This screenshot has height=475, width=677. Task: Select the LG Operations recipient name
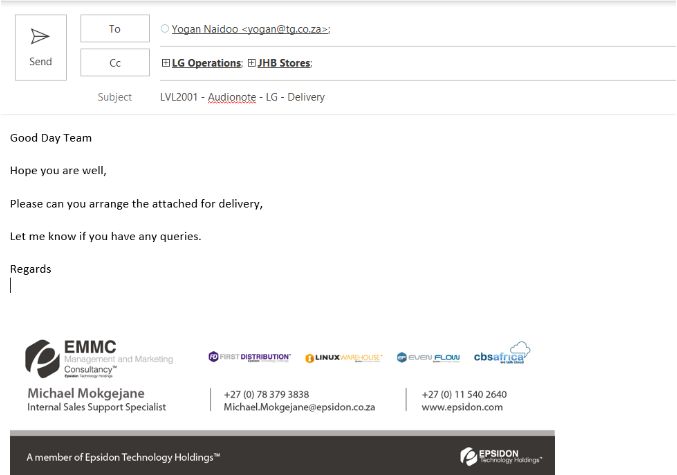[x=207, y=63]
